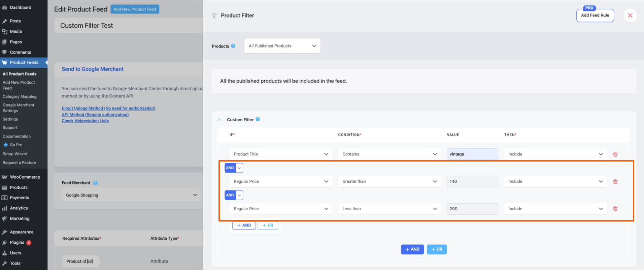This screenshot has width=644, height=270.
Task: Delete the Product Title filter row
Action: 615,154
